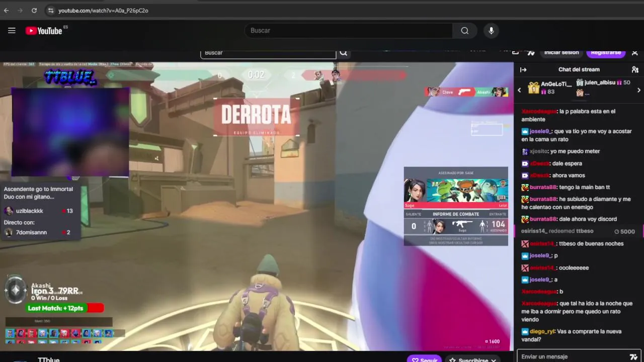Viewport: 644px width, 362px height.
Task: Open Suscribirse dropdown button
Action: click(473, 359)
